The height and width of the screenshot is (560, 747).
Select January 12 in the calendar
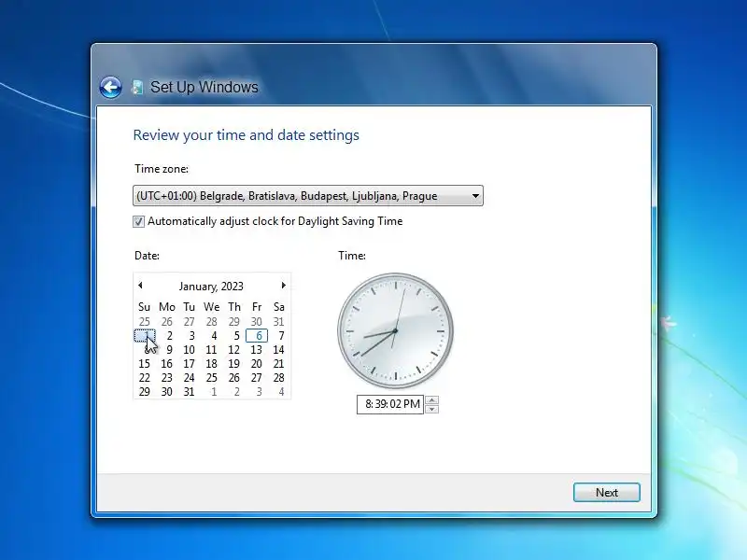[x=234, y=349]
